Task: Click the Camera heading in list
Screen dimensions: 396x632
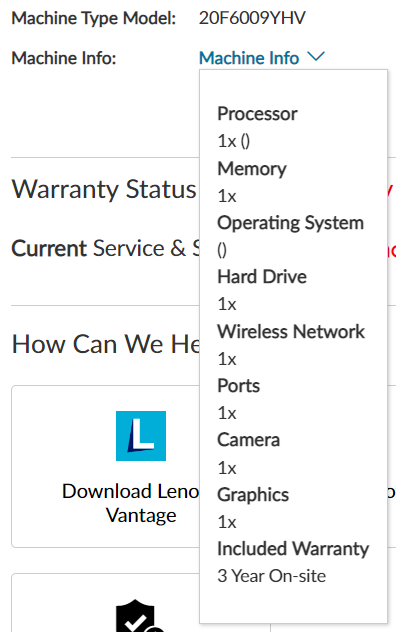Action: pyautogui.click(x=248, y=440)
